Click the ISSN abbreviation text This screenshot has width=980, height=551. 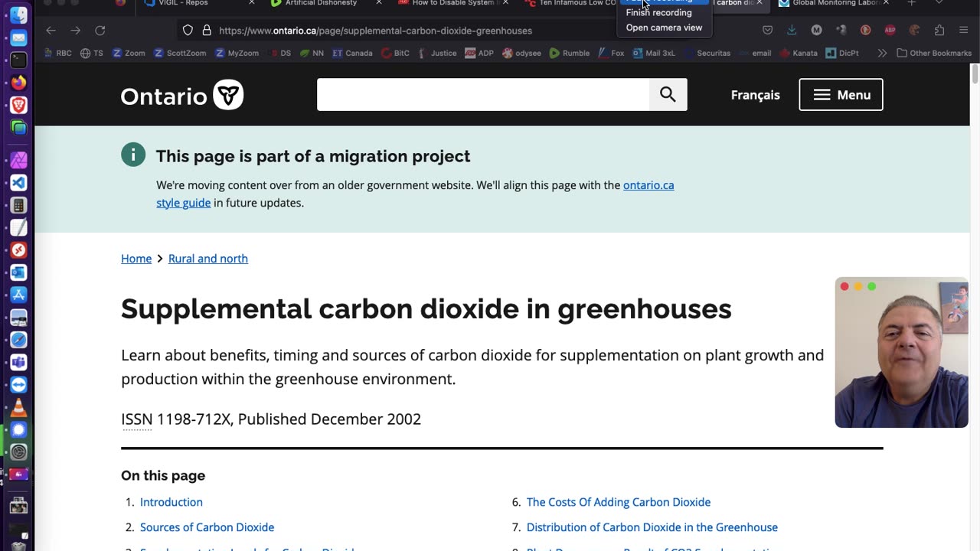[x=137, y=419]
